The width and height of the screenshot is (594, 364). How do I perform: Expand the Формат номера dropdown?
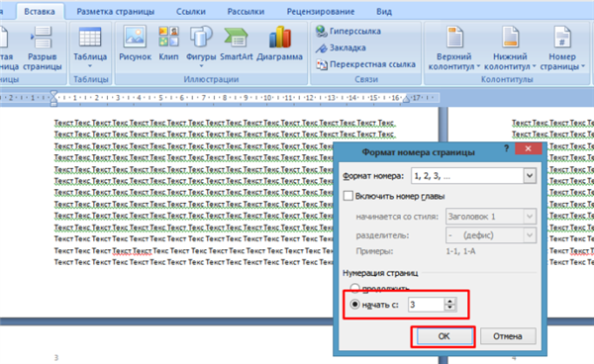pos(530,176)
